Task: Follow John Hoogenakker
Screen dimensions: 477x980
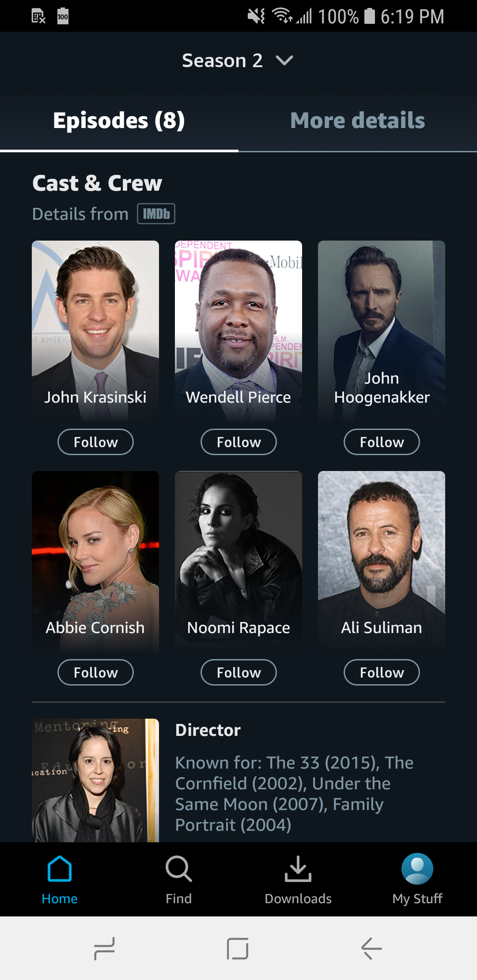Action: 382,442
